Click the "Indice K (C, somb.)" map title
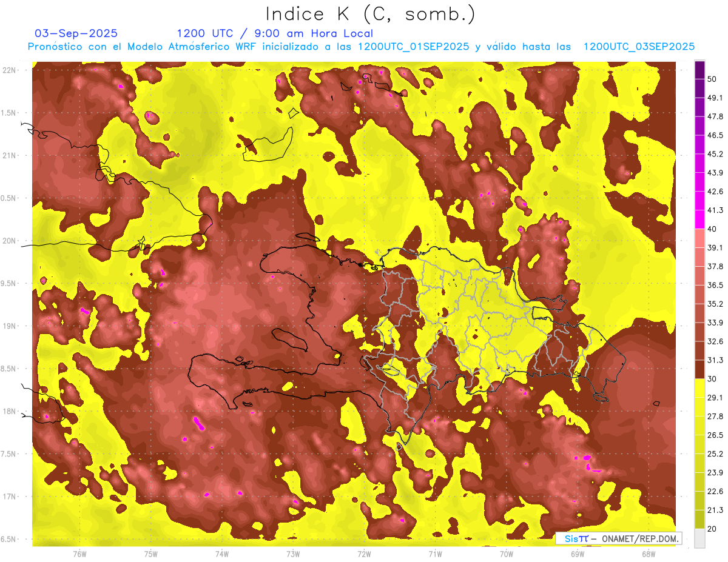Viewport: 728px width, 562px height. 371,14
